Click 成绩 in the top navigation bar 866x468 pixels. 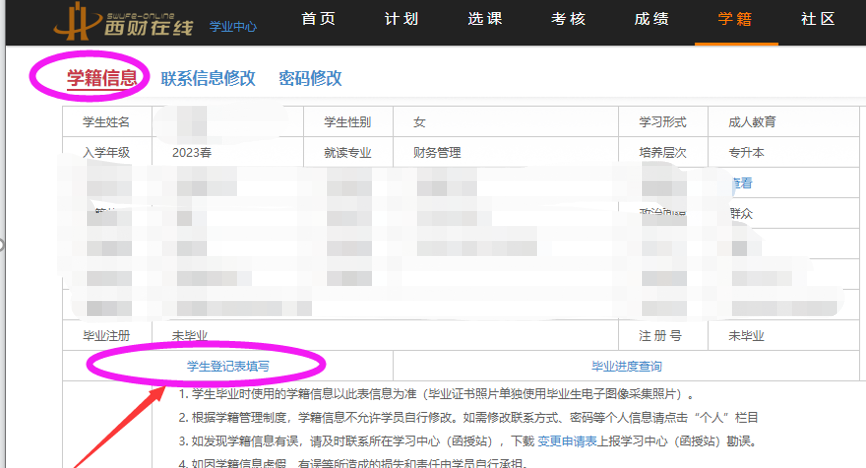click(652, 20)
